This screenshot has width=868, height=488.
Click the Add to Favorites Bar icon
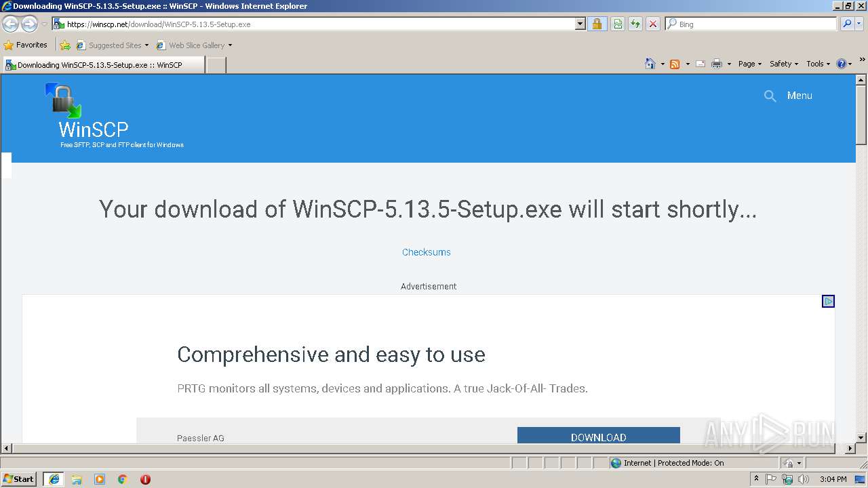tap(65, 45)
